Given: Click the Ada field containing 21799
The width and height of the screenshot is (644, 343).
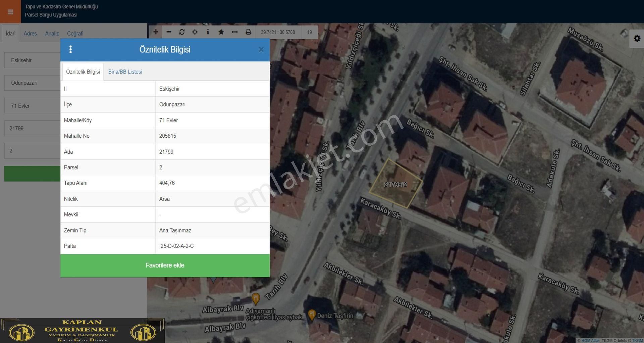Looking at the screenshot, I should 32,128.
